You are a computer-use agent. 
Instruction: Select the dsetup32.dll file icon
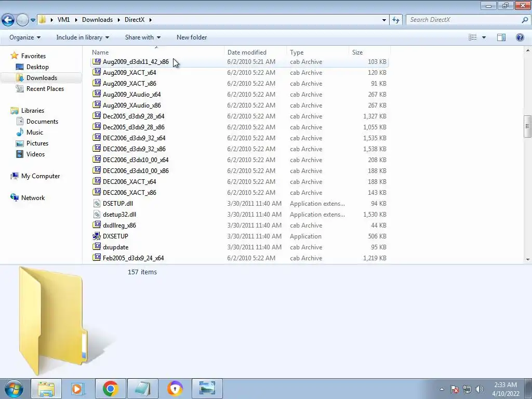coord(97,214)
